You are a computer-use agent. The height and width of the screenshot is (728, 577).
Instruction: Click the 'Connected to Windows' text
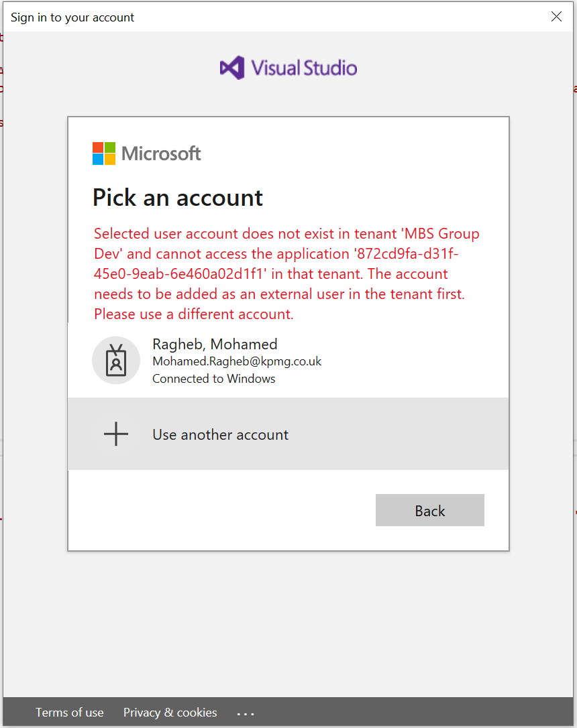[x=214, y=379]
